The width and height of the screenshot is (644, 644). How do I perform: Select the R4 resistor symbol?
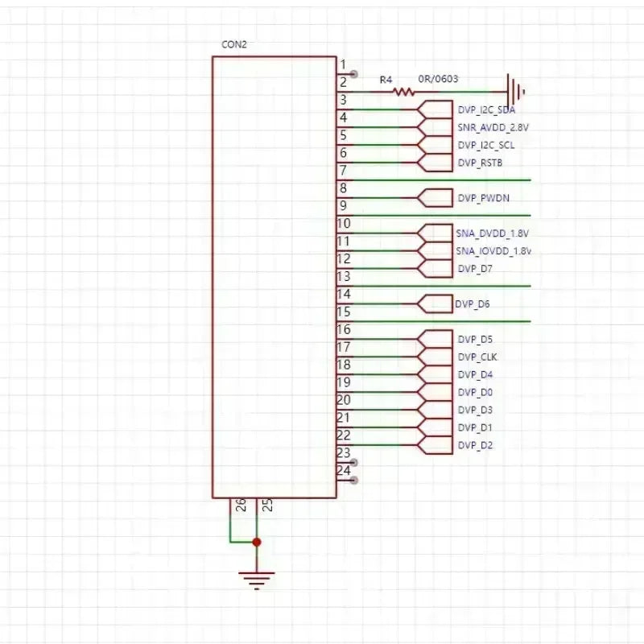404,92
